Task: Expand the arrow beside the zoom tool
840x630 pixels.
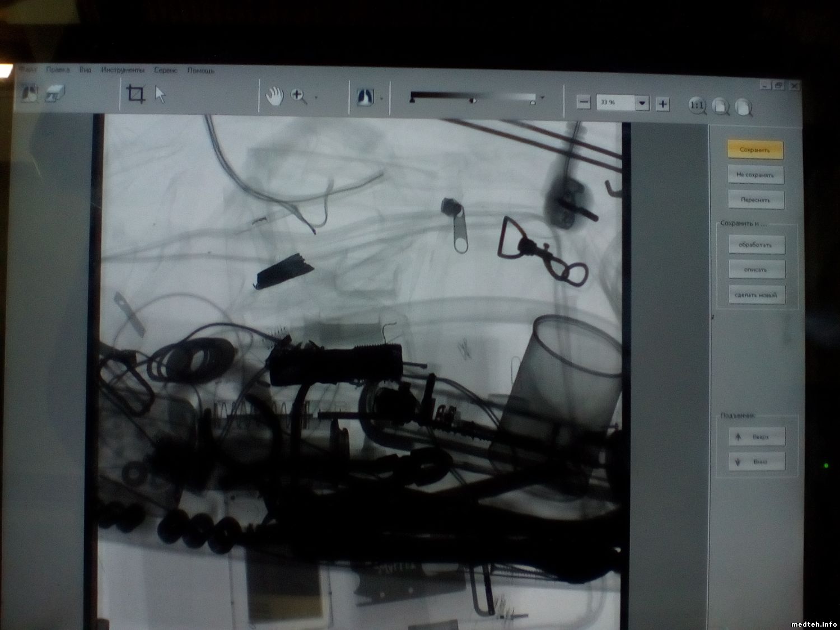Action: pyautogui.click(x=316, y=98)
